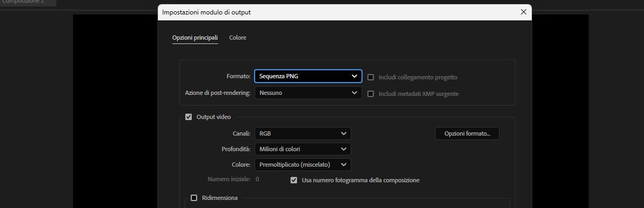This screenshot has height=208, width=644.
Task: Close the Impostazioni modulo di output dialog
Action: [523, 12]
